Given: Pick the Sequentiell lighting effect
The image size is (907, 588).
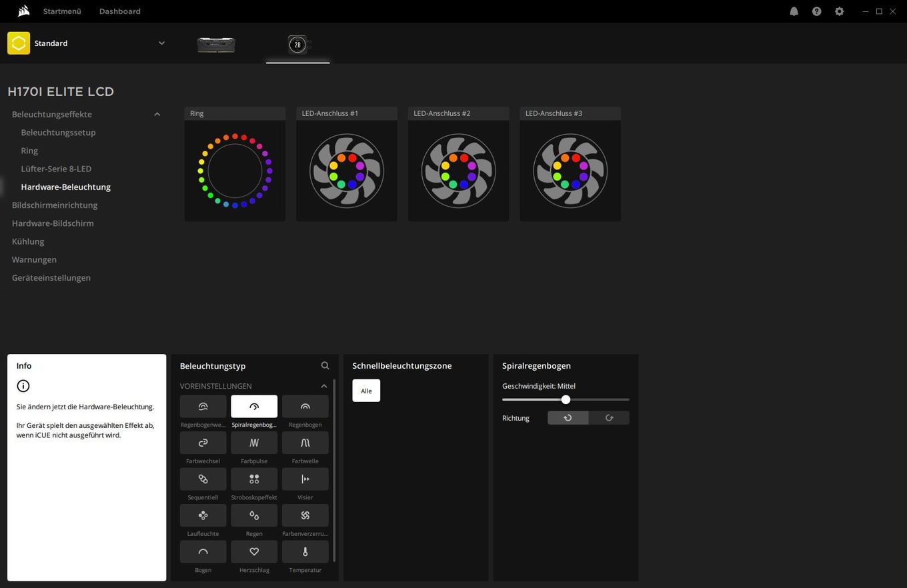Looking at the screenshot, I should [203, 479].
